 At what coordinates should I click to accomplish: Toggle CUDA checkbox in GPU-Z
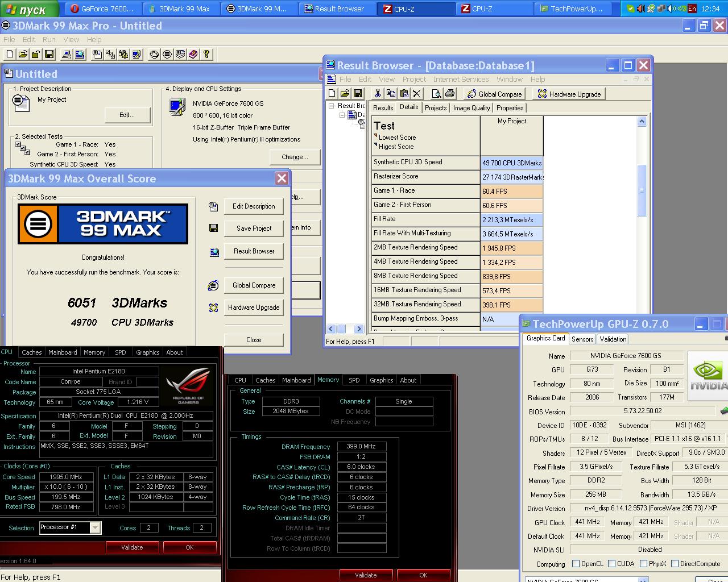tap(611, 564)
